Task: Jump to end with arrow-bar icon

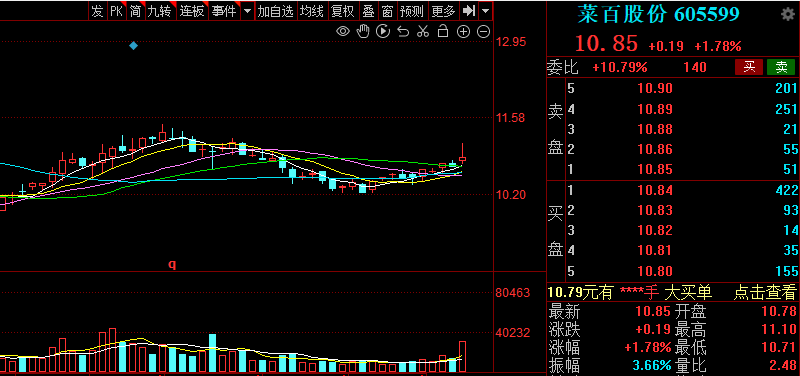Action: click(x=468, y=11)
